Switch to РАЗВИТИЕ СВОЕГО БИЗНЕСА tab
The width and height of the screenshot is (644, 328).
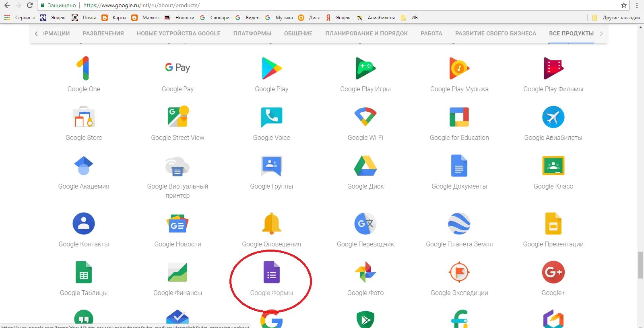(496, 33)
